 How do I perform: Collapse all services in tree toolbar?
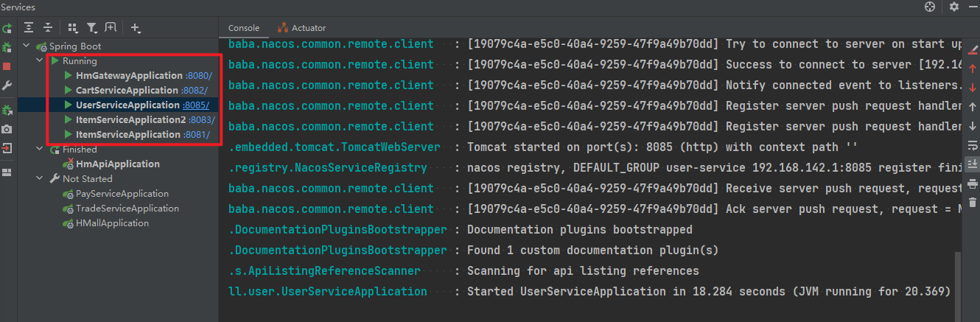pos(48,28)
